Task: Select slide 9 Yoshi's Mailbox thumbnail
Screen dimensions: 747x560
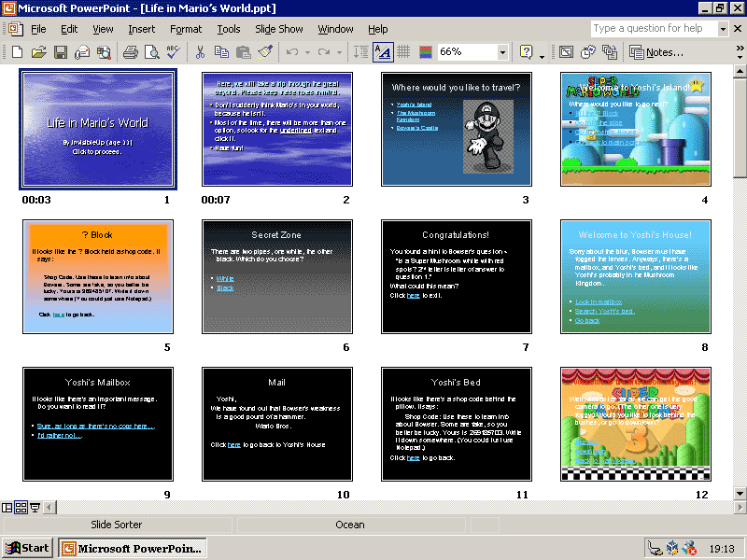Action: pos(98,425)
